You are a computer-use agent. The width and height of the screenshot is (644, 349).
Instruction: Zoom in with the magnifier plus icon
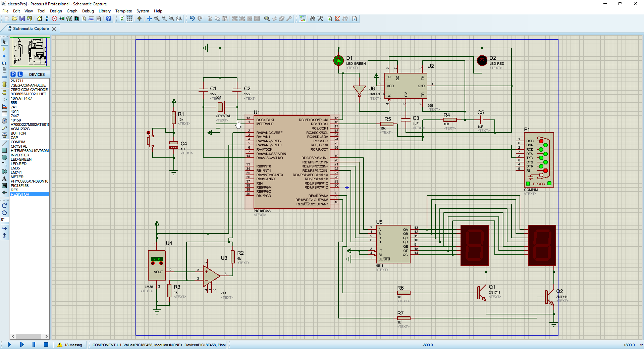[x=157, y=19]
